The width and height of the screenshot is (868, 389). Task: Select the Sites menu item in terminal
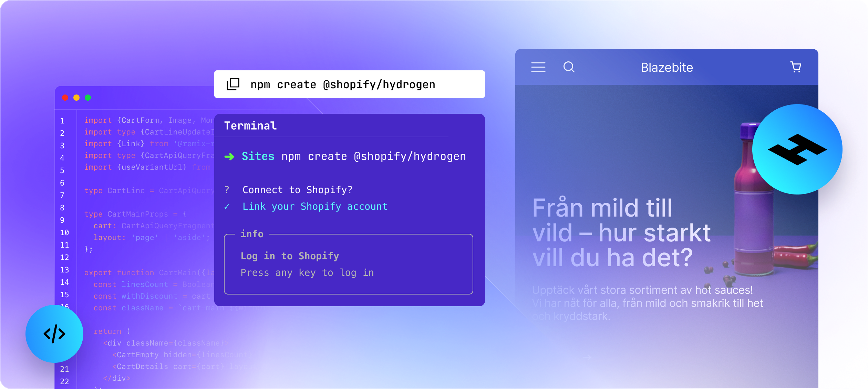pyautogui.click(x=254, y=156)
